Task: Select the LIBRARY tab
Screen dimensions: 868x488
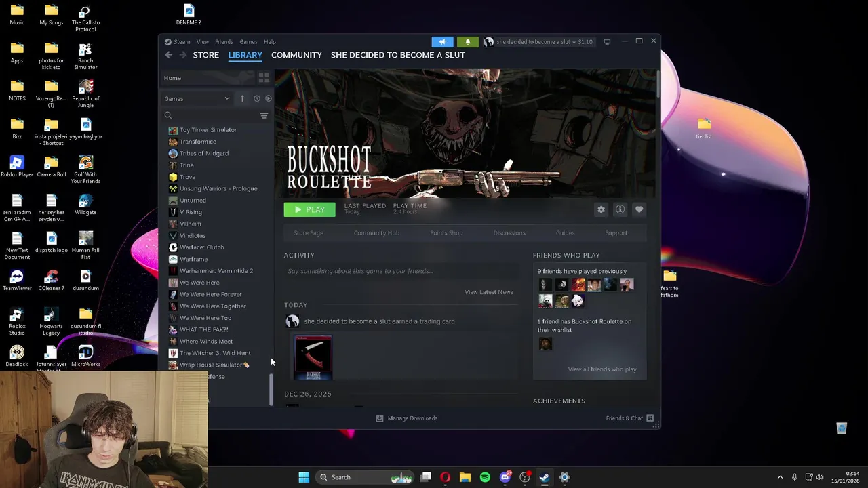Action: [245, 55]
